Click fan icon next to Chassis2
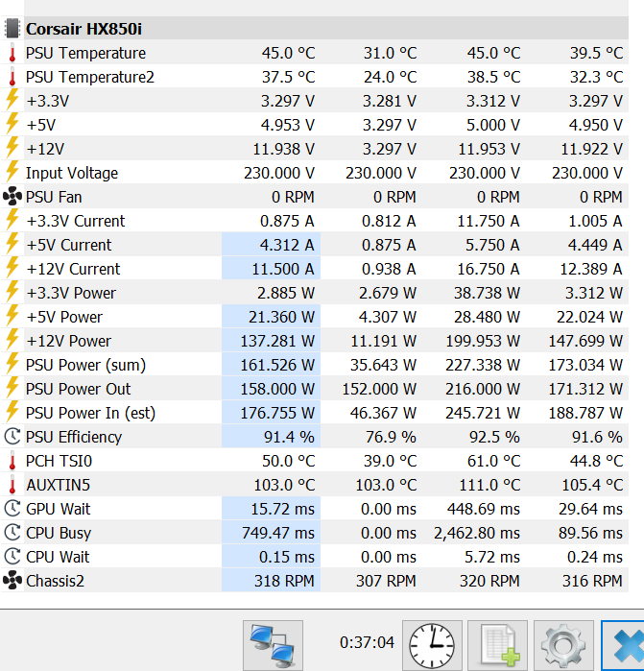This screenshot has height=671, width=644. point(12,581)
